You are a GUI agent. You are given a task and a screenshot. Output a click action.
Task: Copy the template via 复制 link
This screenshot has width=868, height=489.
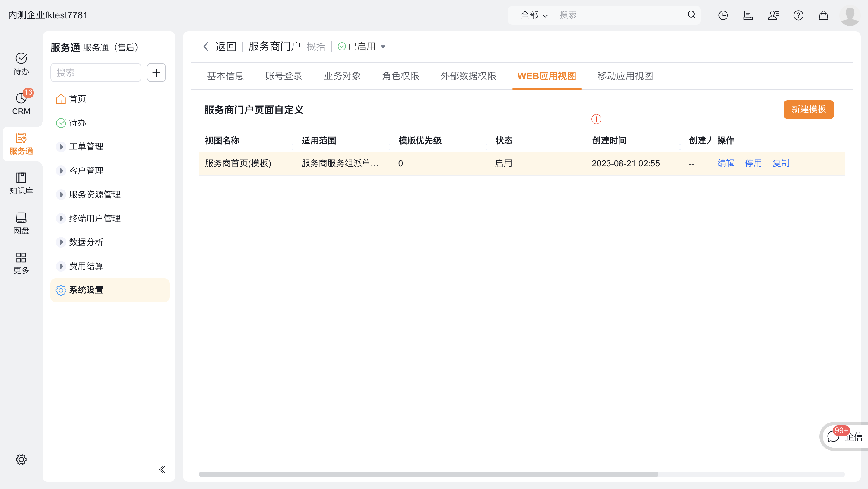pyautogui.click(x=781, y=163)
